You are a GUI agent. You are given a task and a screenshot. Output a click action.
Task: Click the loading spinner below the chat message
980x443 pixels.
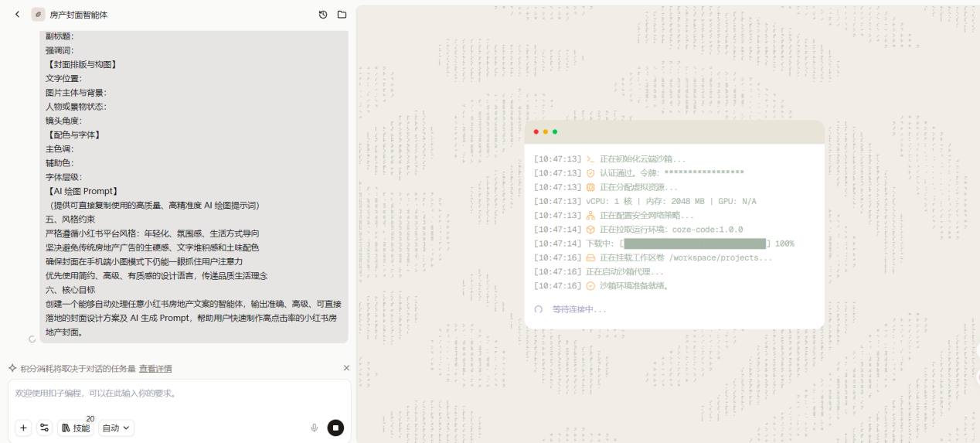(x=32, y=339)
